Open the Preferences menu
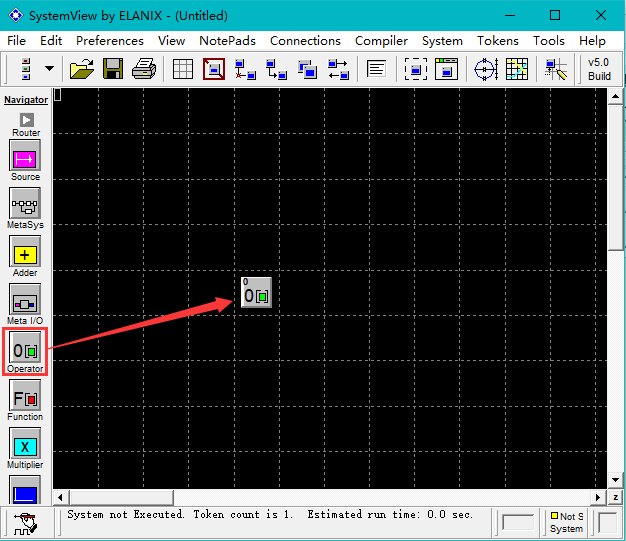The height and width of the screenshot is (541, 626). 110,41
